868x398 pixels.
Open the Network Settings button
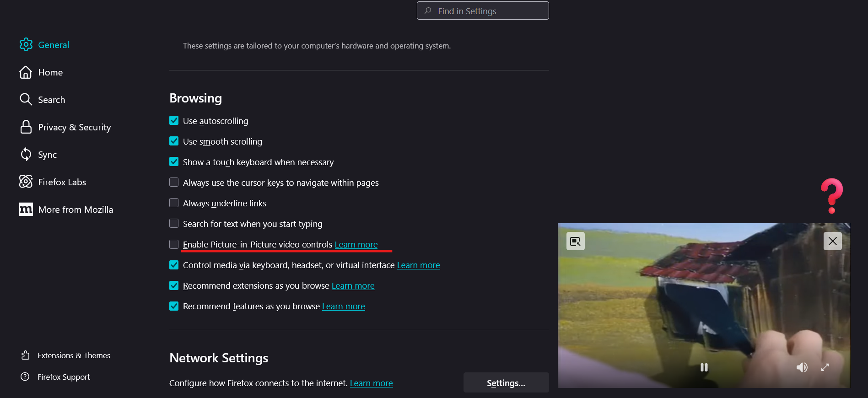[x=506, y=383]
